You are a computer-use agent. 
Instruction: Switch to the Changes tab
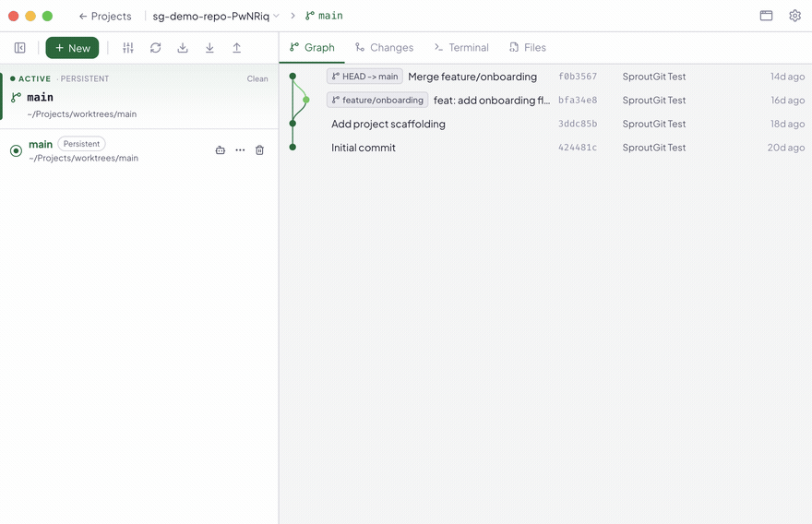tap(384, 48)
